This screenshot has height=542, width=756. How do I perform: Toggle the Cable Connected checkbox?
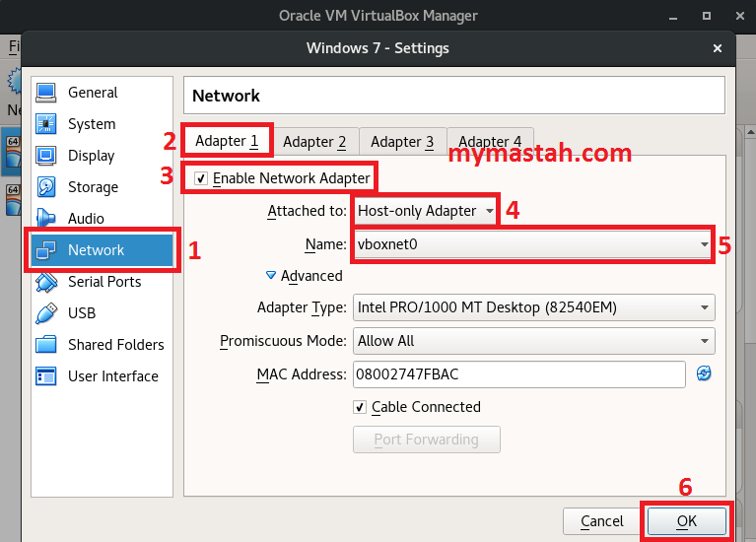click(360, 407)
